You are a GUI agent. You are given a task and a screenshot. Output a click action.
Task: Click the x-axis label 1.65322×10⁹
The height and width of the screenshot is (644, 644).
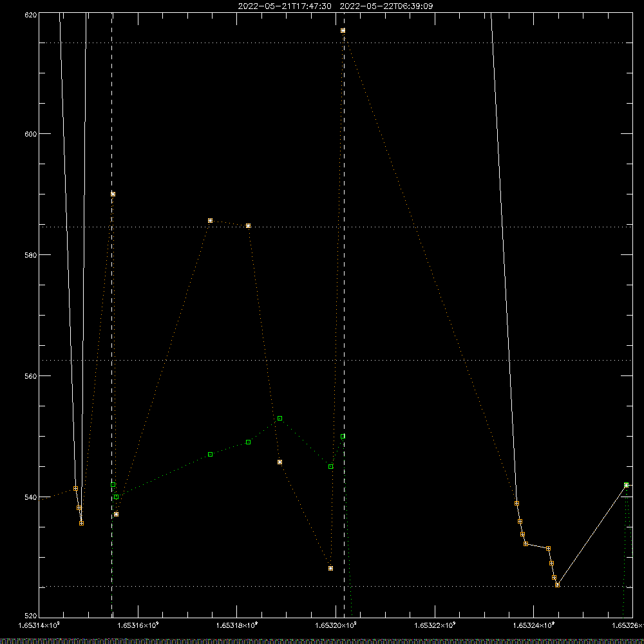(435, 625)
